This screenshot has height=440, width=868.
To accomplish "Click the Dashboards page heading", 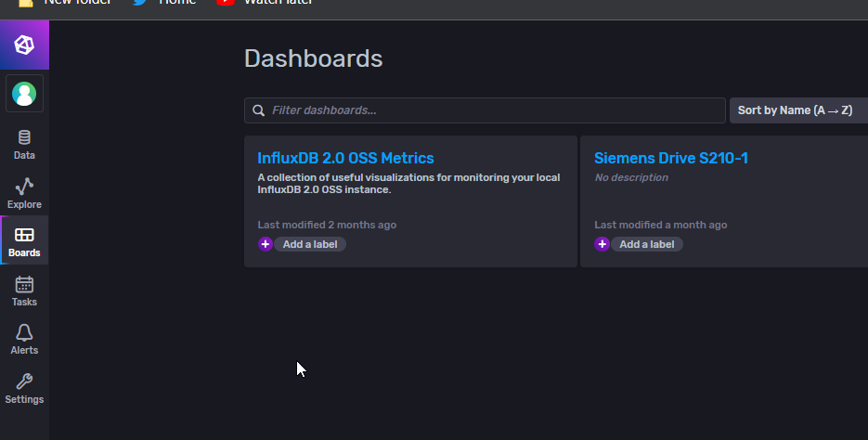I will [x=314, y=58].
